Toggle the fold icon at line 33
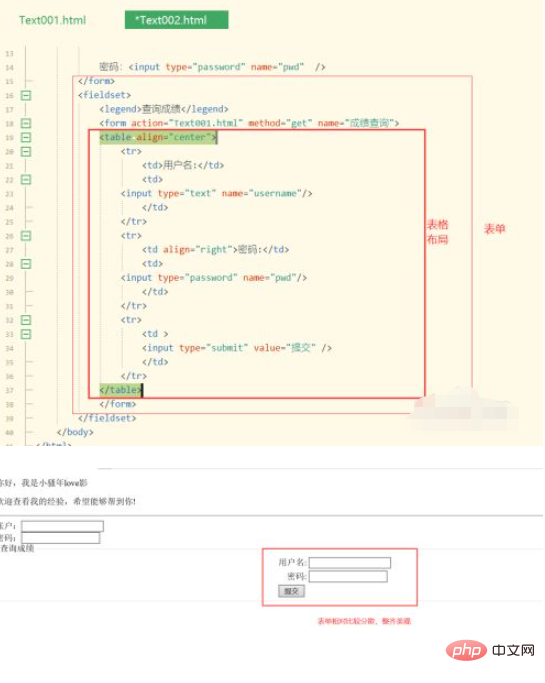 (26, 334)
